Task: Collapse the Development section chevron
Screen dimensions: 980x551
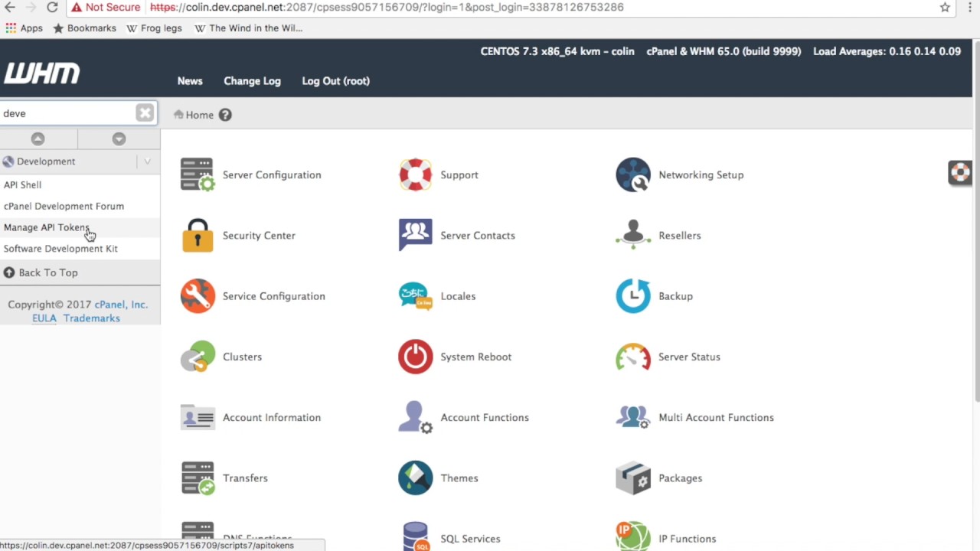Action: [147, 161]
